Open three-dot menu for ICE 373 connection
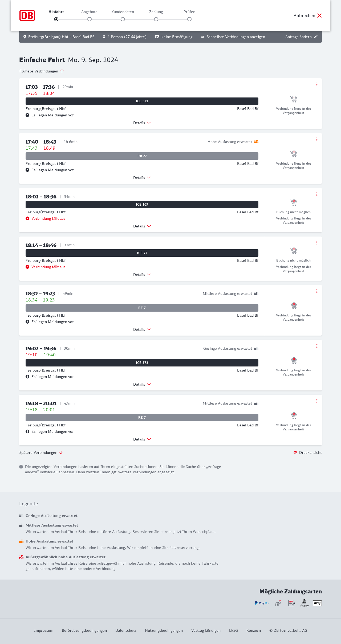The height and width of the screenshot is (644, 341). pos(317,346)
